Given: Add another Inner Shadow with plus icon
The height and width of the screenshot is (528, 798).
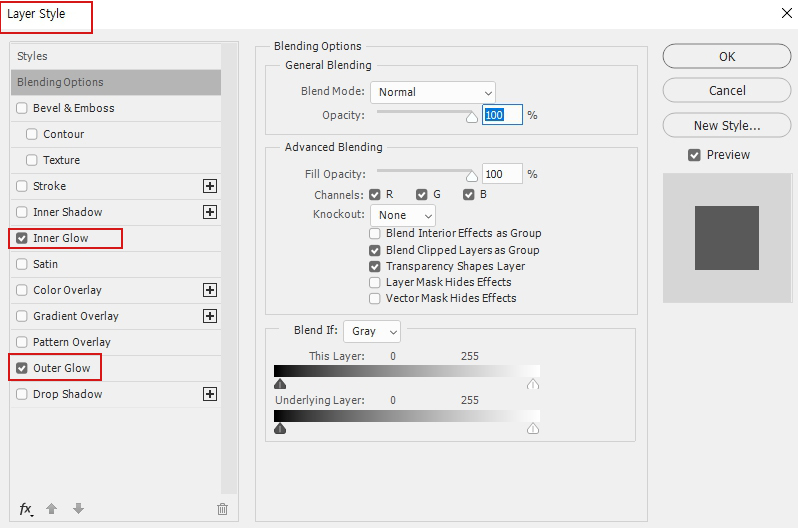Looking at the screenshot, I should click(x=210, y=212).
